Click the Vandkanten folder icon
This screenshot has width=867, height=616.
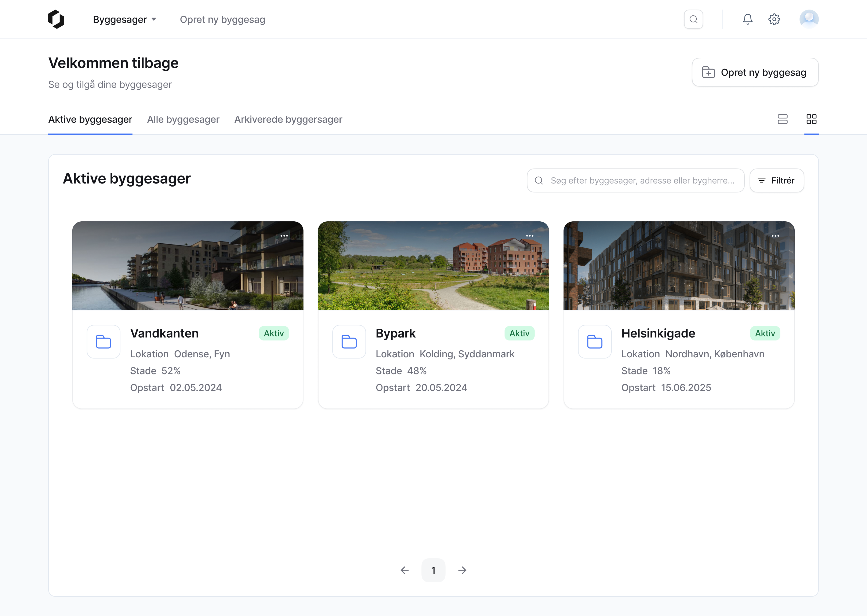pyautogui.click(x=103, y=341)
